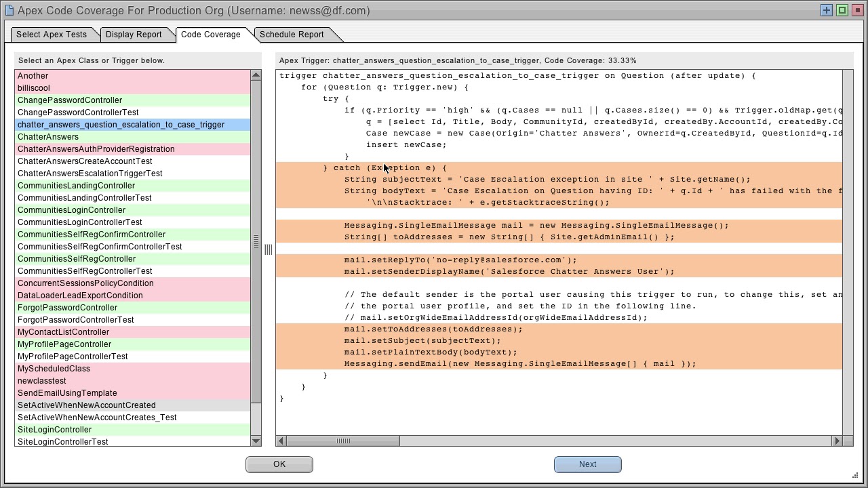Select newclasstest in list
868x488 pixels.
[x=133, y=381]
